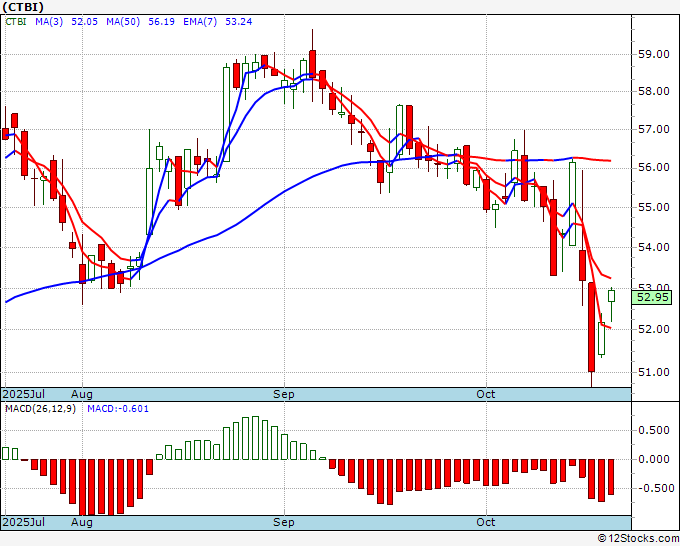Click the current price tag 52.95

(x=652, y=298)
